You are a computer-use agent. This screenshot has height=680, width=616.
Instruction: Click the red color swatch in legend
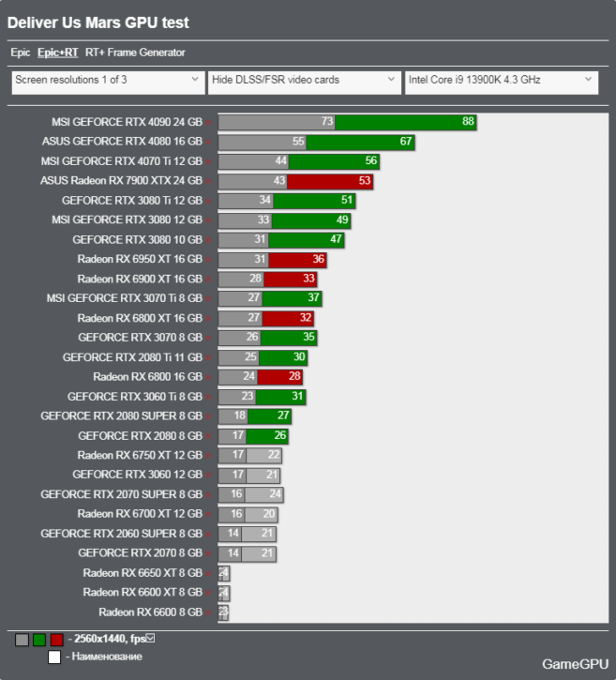[x=56, y=640]
